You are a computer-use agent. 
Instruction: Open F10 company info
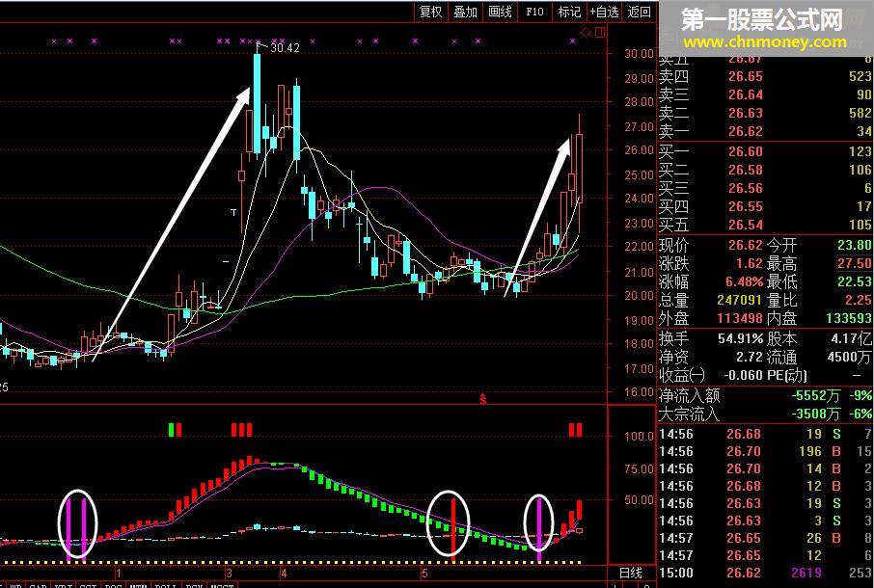coord(534,12)
